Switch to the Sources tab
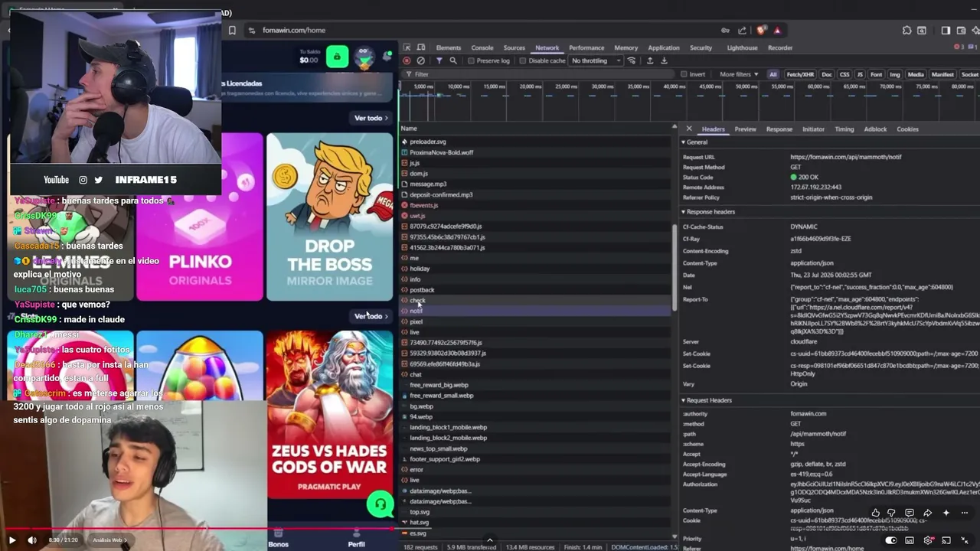980x551 pixels. coord(514,47)
